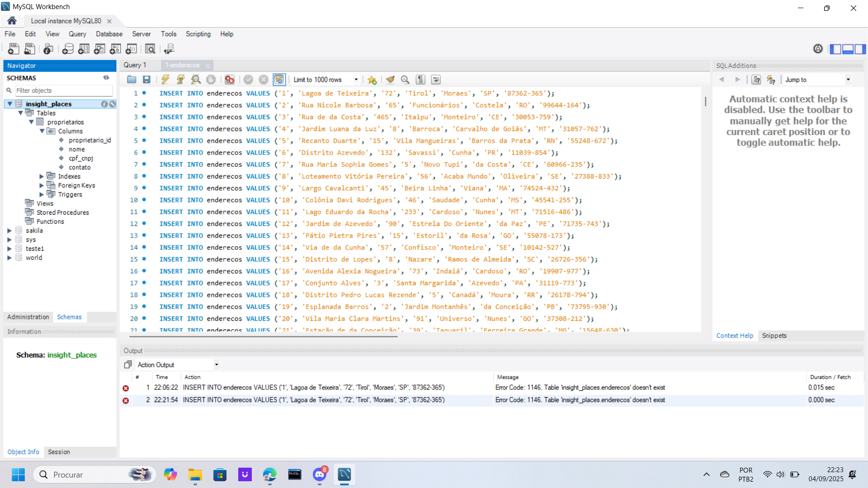
Task: Click the commit transaction icon
Action: [248, 80]
